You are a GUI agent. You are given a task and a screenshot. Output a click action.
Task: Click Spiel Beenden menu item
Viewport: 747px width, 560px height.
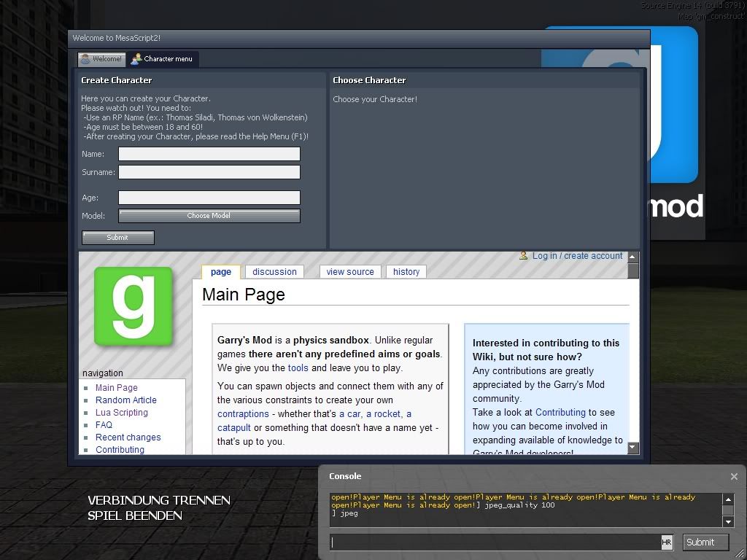(x=135, y=516)
